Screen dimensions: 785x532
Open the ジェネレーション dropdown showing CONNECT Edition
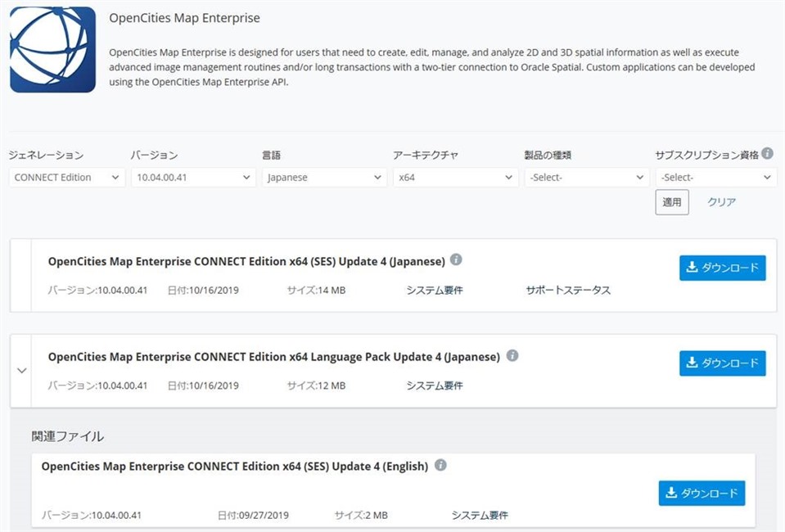(67, 177)
